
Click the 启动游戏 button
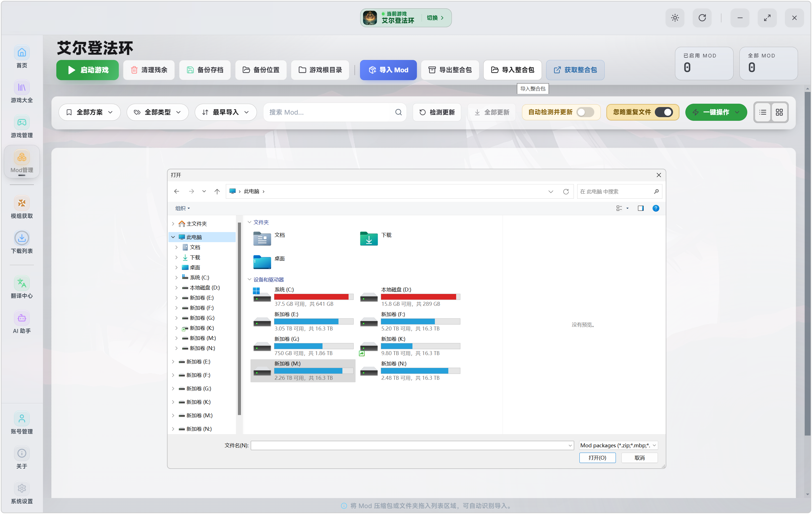click(x=87, y=70)
